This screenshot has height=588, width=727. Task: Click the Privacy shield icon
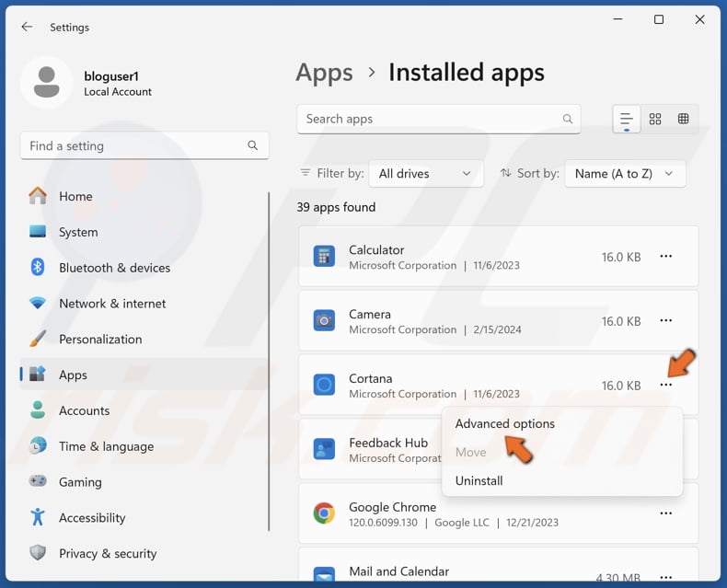click(38, 553)
